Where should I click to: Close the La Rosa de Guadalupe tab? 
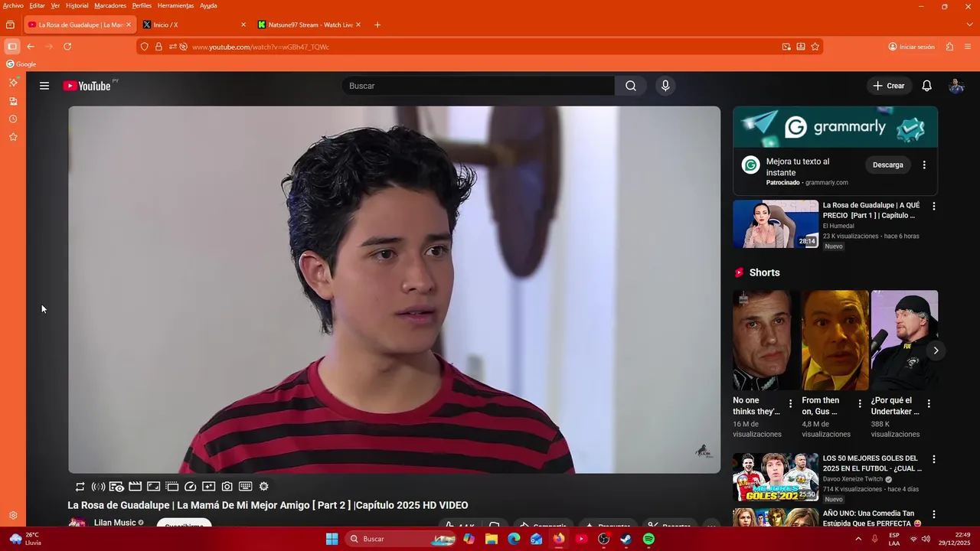tap(128, 24)
